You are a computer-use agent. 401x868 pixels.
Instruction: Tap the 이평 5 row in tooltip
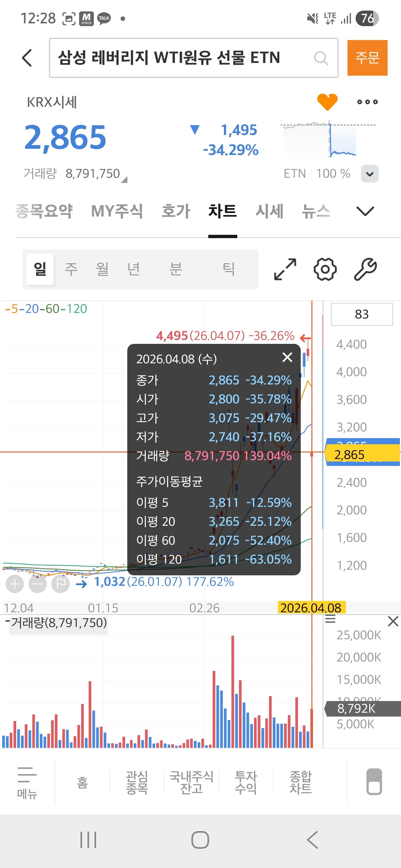214,503
